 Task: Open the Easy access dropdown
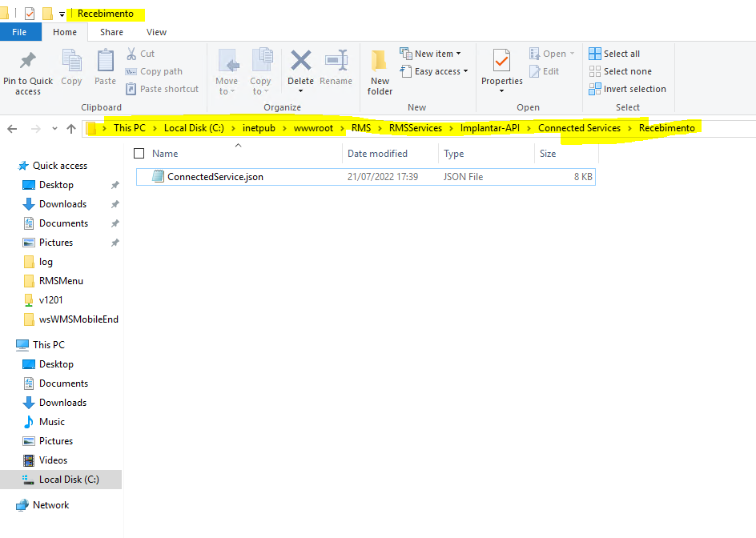pos(434,71)
